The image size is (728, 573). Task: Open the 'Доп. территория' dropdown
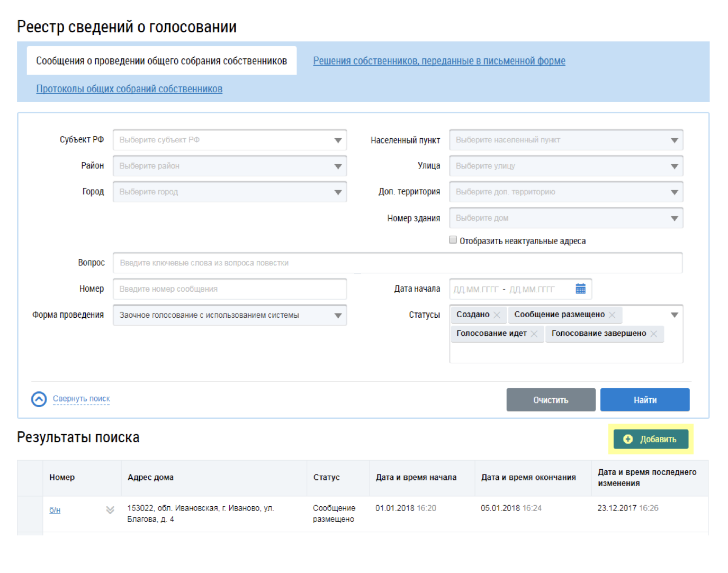566,192
